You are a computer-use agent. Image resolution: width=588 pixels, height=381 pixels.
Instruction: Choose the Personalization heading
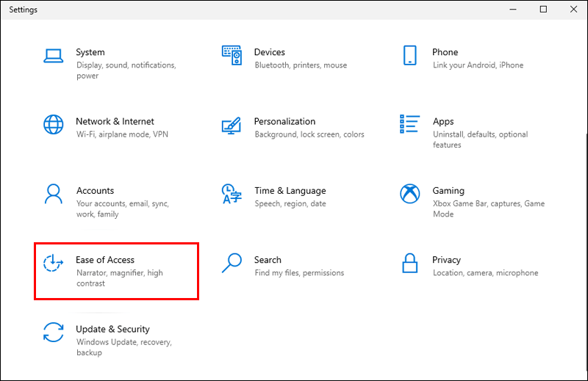tap(284, 121)
